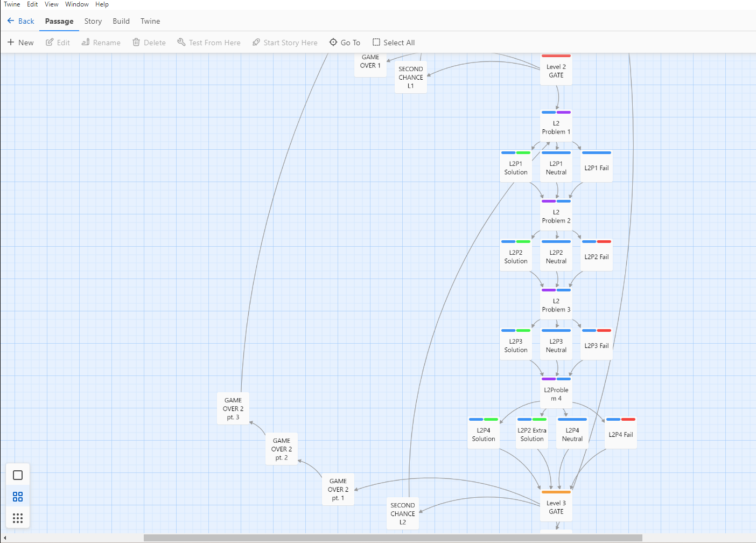Viewport: 756px width, 543px height.
Task: Switch to the Passage tab
Action: (x=59, y=21)
